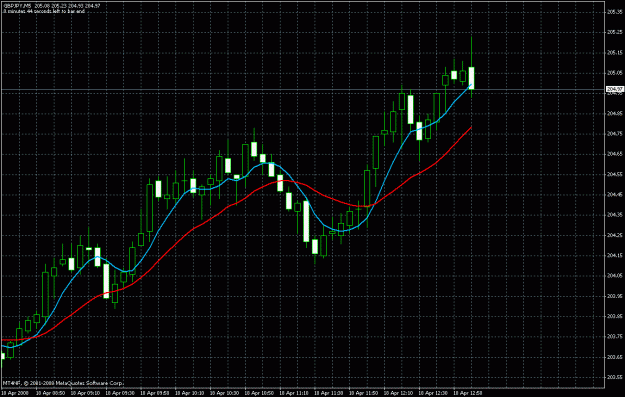The height and width of the screenshot is (397, 625).
Task: Click the '10 Apr 11:30' time axis label
Action: [328, 393]
